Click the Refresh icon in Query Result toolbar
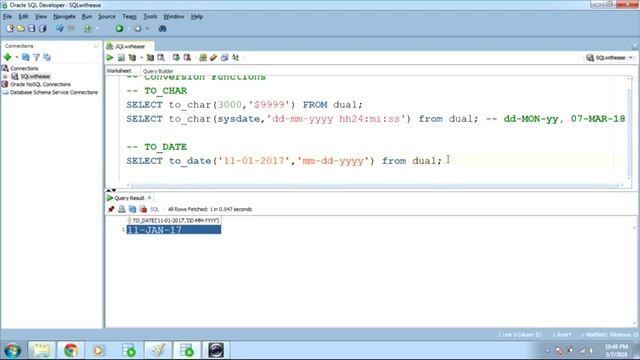Image resolution: width=640 pixels, height=360 pixels. point(132,209)
